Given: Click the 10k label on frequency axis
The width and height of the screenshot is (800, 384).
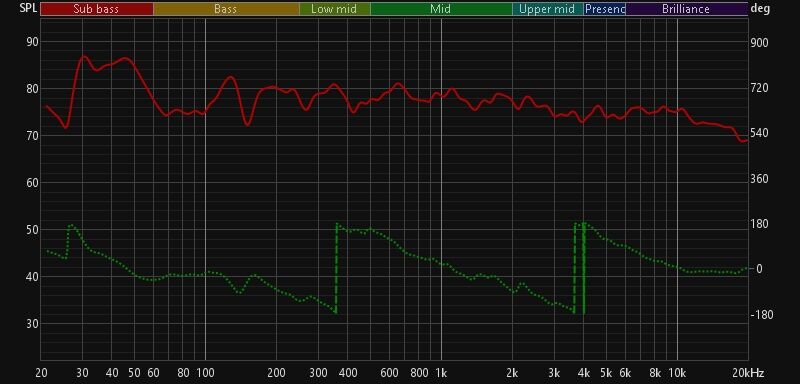Looking at the screenshot, I should click(677, 372).
